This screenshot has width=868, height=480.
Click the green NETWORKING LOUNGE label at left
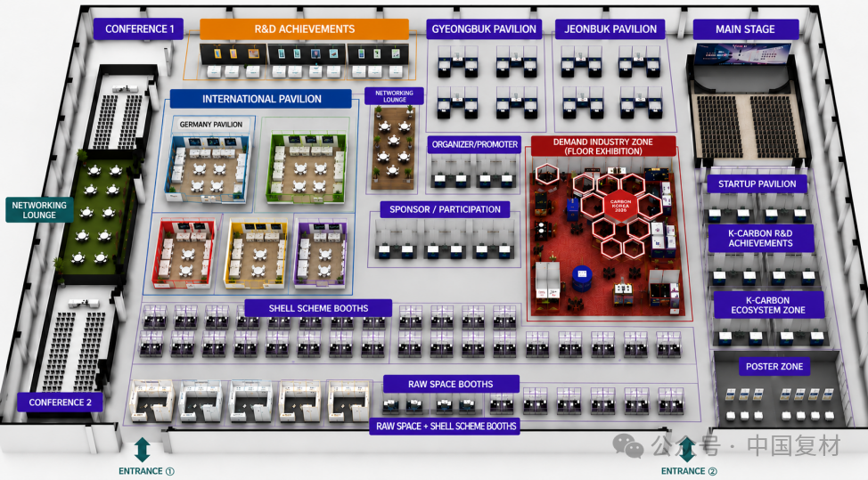[39, 210]
